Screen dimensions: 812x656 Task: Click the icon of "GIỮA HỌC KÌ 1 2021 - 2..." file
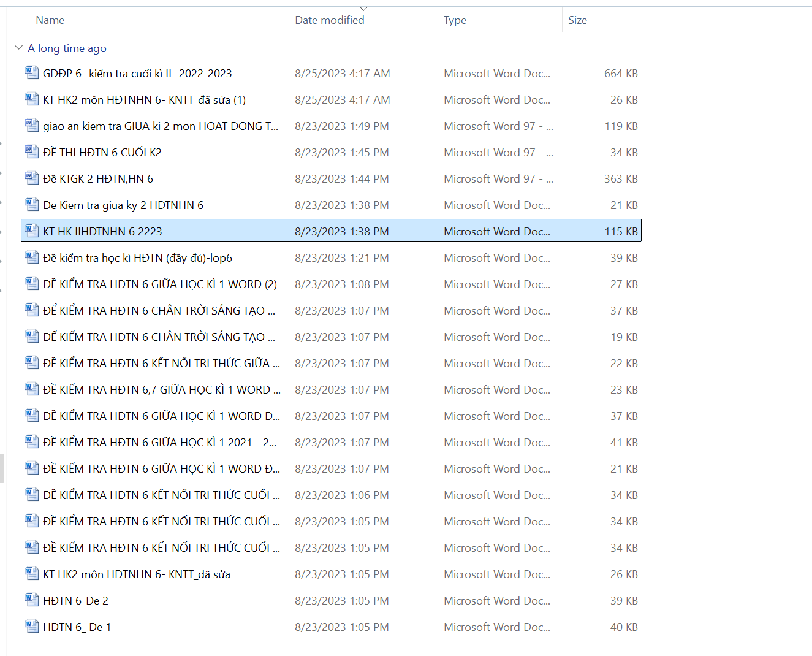point(32,442)
